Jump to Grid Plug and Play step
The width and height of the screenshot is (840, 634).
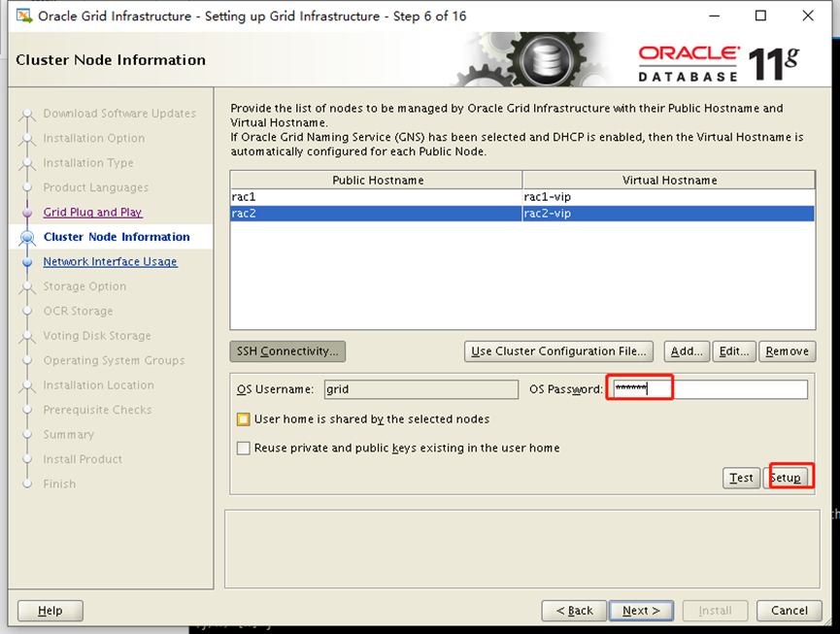(92, 212)
